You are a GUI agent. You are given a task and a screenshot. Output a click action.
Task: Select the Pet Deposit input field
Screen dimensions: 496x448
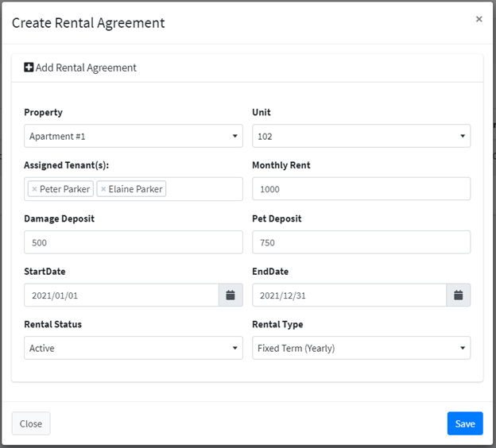tap(361, 242)
